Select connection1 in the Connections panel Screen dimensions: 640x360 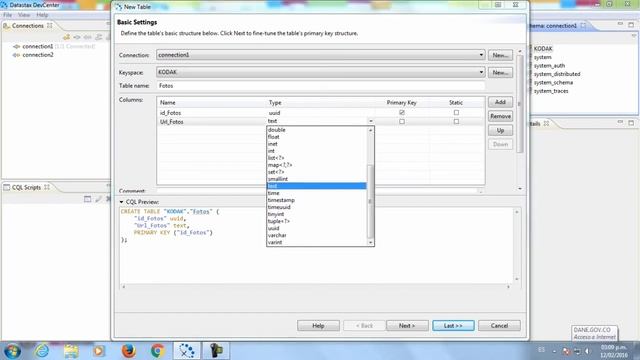pyautogui.click(x=38, y=47)
